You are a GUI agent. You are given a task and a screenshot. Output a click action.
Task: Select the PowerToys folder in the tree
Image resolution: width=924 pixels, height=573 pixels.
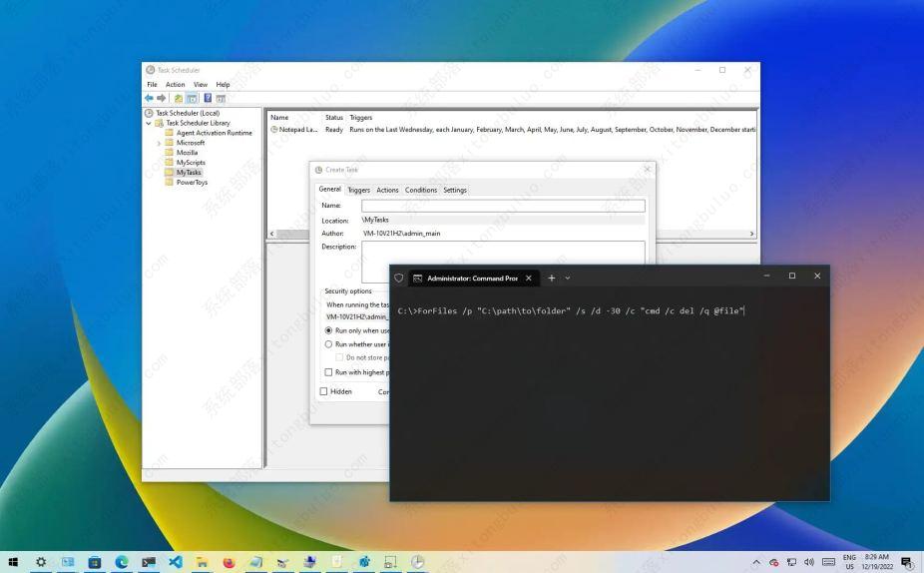click(x=193, y=182)
